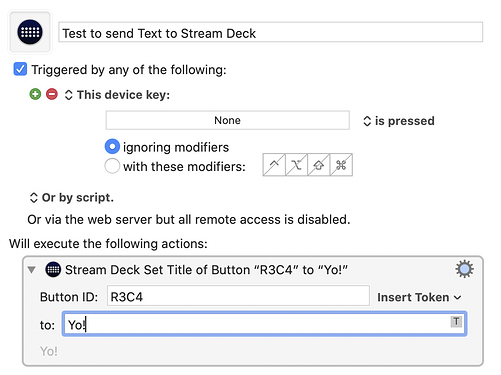Edit the macro name field
501x375 pixels.
270,32
